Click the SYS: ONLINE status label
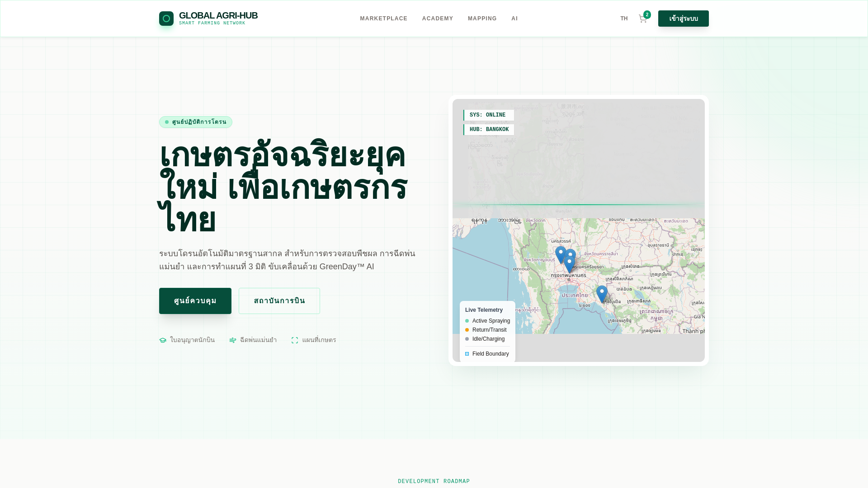Image resolution: width=868 pixels, height=488 pixels. [x=489, y=115]
